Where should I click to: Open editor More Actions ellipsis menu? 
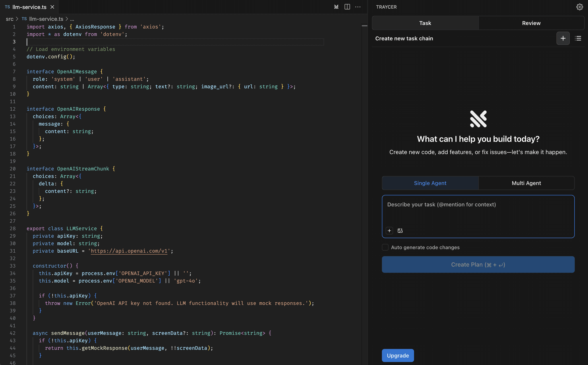tap(358, 7)
